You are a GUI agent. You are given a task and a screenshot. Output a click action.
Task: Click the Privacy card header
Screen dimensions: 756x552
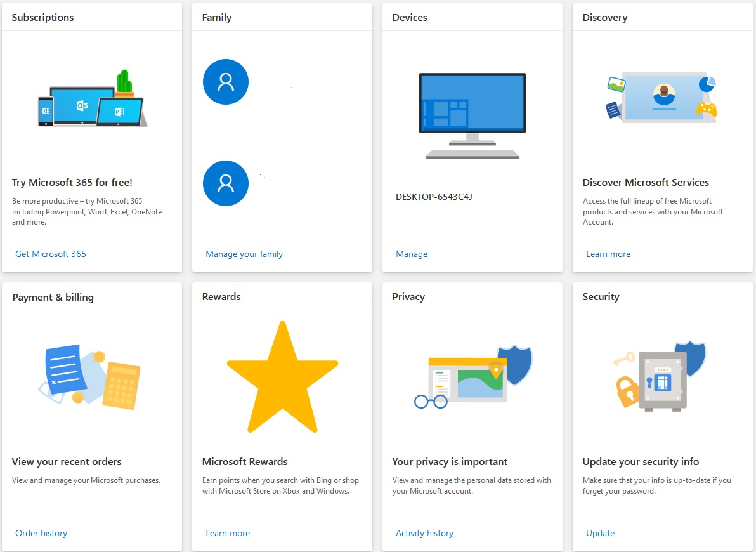point(409,297)
